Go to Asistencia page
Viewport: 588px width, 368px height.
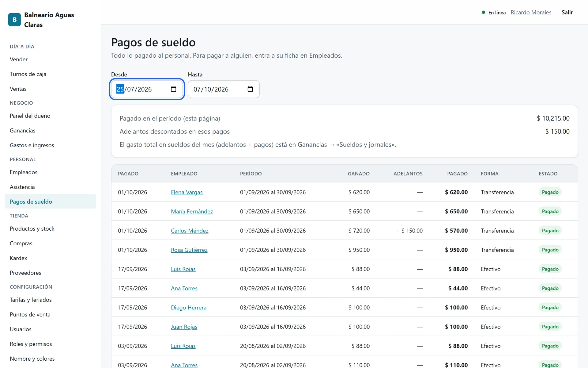pyautogui.click(x=22, y=187)
